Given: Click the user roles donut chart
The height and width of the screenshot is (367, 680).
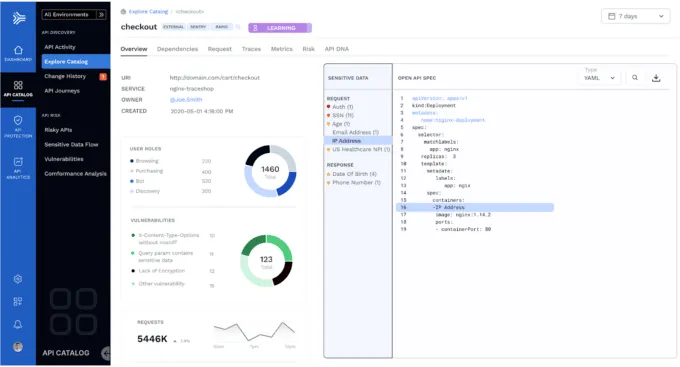Looking at the screenshot, I should [270, 171].
